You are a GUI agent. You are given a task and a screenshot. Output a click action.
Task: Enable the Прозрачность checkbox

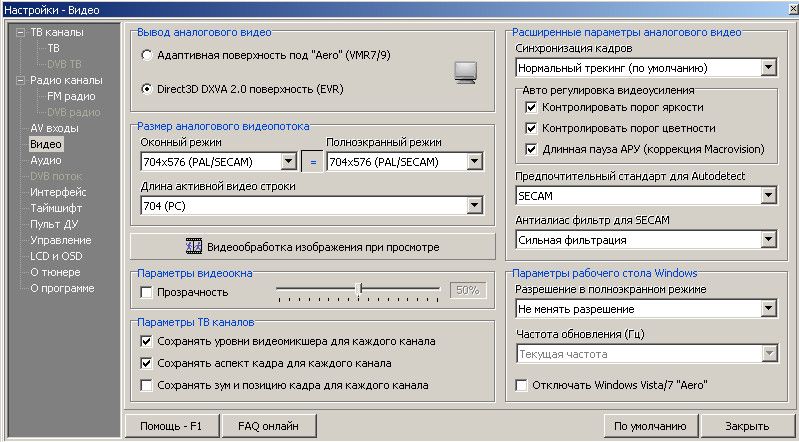tap(148, 292)
